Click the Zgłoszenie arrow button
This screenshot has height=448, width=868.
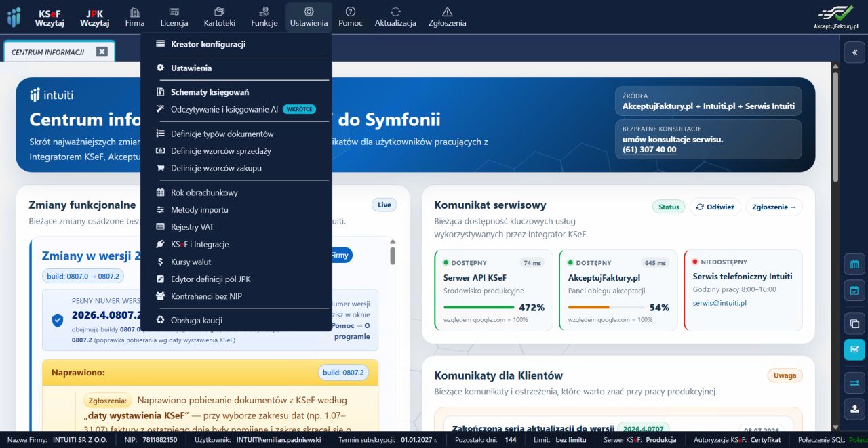pos(774,207)
